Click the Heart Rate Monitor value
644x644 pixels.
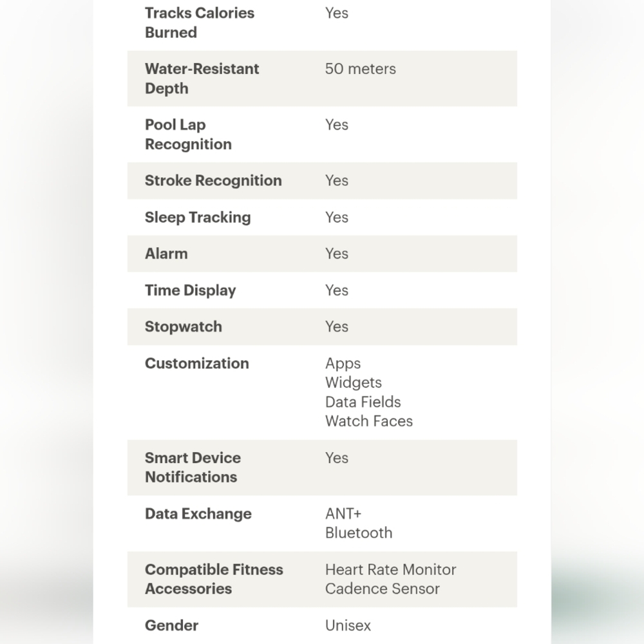391,570
